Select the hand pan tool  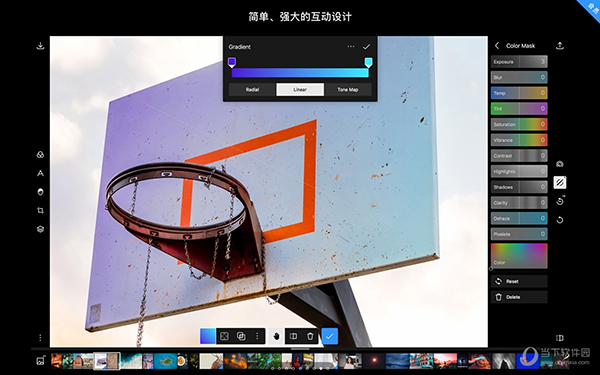click(x=276, y=336)
